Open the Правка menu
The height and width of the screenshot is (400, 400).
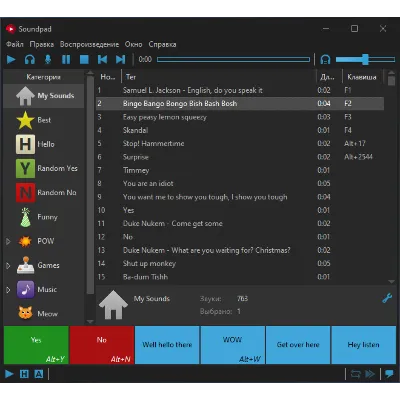pos(42,44)
